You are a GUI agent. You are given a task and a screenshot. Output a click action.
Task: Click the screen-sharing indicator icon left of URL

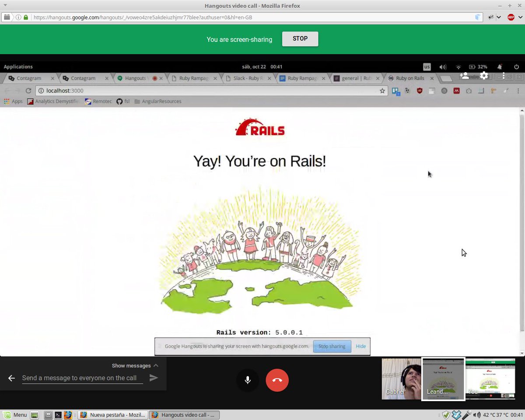tap(7, 17)
